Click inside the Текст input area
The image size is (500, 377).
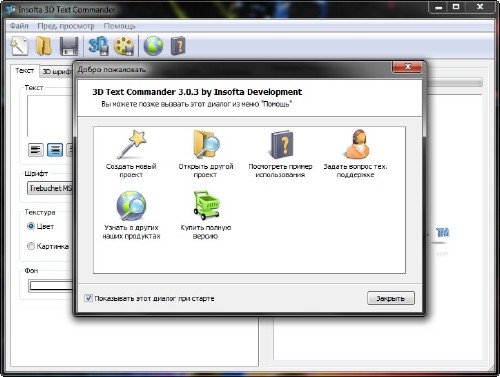coord(50,116)
